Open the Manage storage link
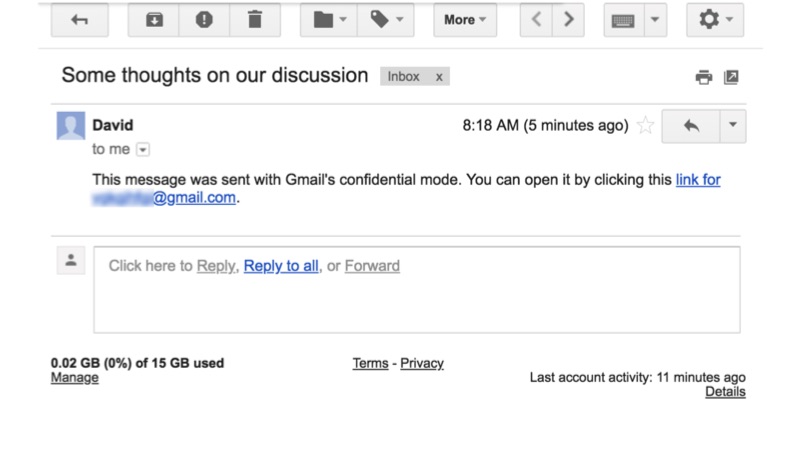801x449 pixels. (x=75, y=378)
